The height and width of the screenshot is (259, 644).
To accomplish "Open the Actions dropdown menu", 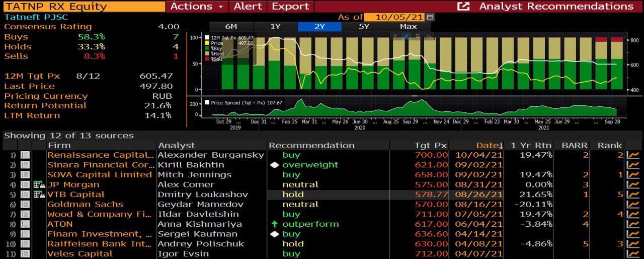I will pyautogui.click(x=197, y=6).
